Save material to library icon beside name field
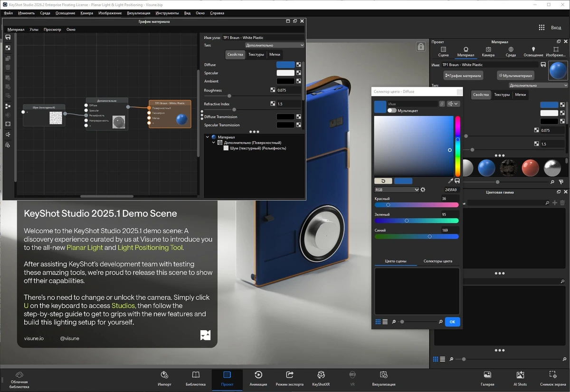 (x=543, y=65)
